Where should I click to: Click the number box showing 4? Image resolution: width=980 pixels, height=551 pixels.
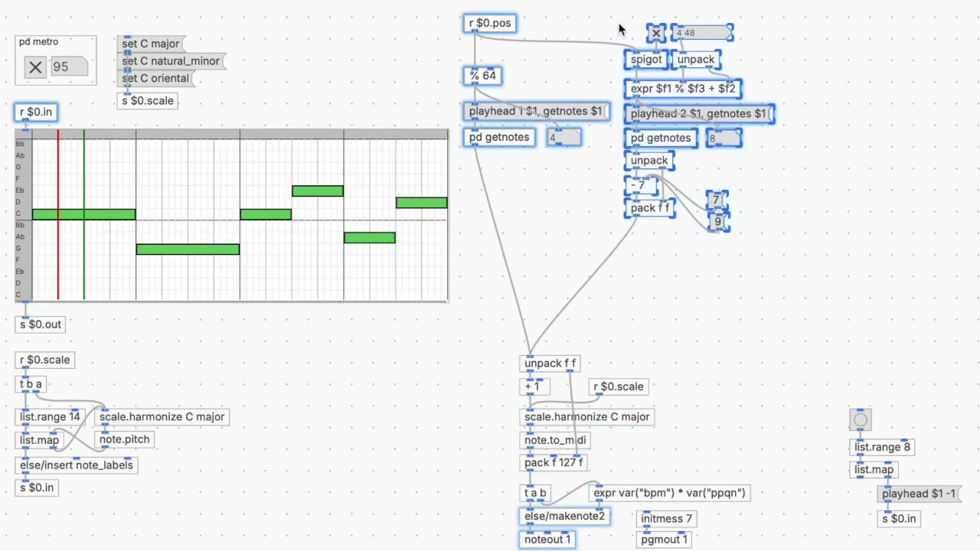point(563,138)
